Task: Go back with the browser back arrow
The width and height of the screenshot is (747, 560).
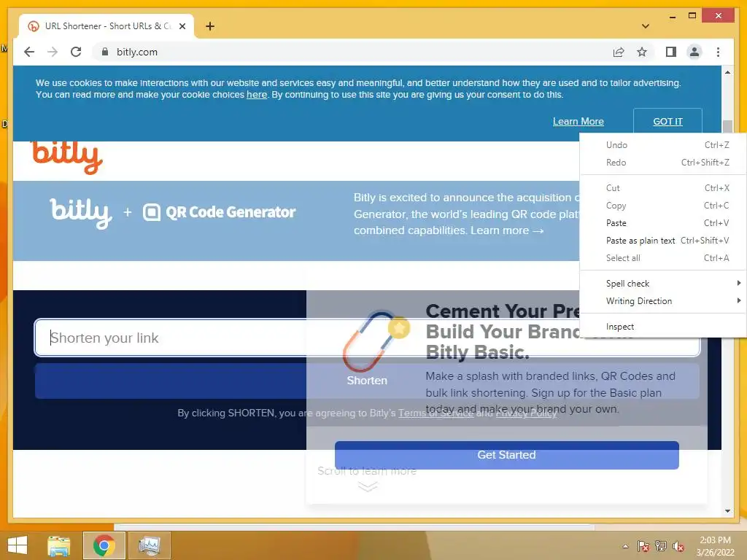Action: pos(29,52)
